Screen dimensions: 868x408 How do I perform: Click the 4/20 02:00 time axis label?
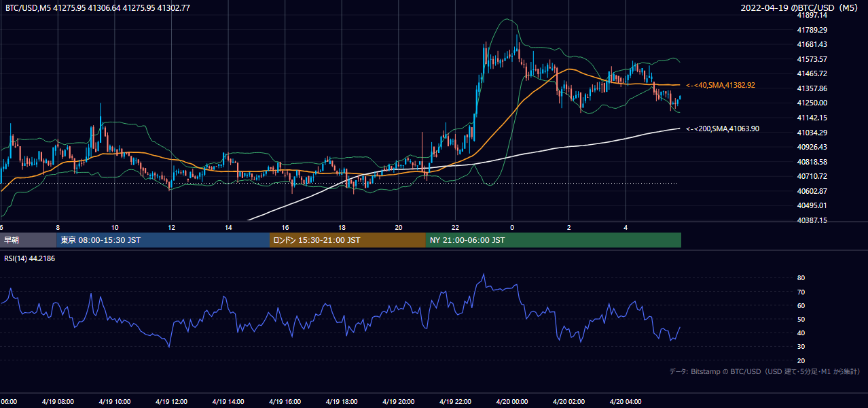pos(568,402)
